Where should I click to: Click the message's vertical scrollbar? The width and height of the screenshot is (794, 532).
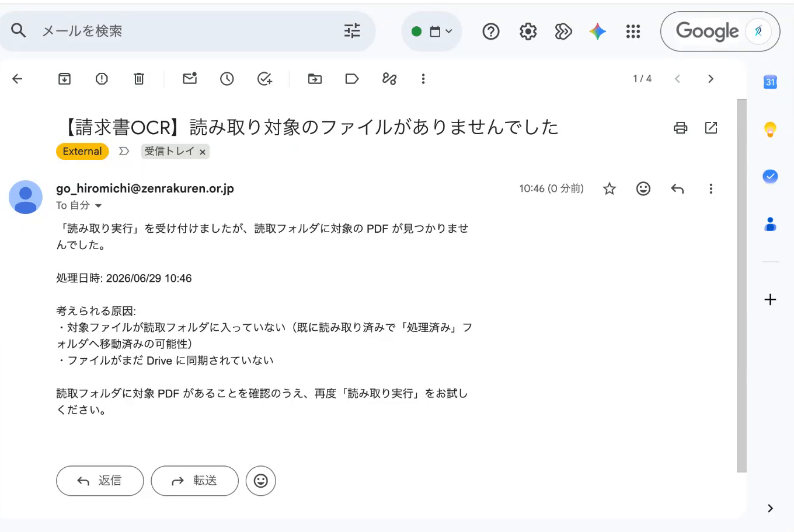[742, 285]
